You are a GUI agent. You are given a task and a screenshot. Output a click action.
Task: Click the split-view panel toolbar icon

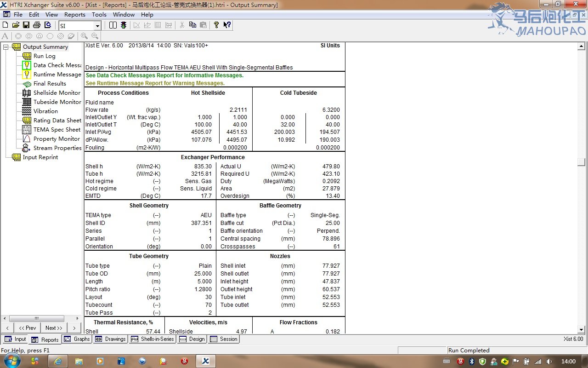click(x=113, y=25)
